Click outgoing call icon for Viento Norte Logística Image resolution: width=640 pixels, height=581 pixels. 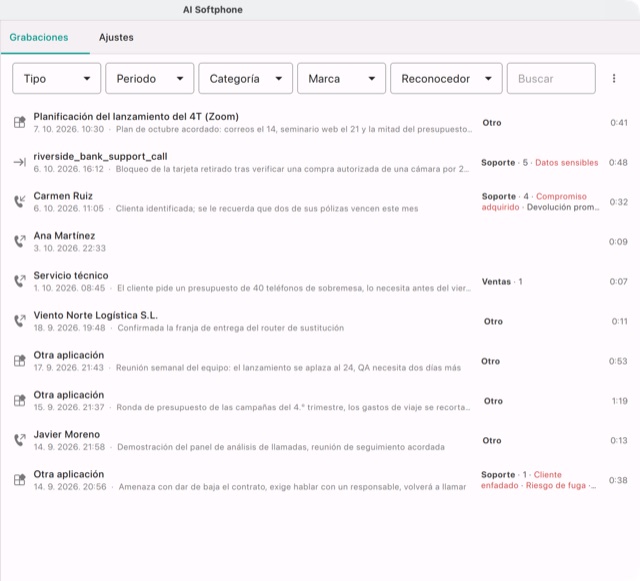coord(20,321)
